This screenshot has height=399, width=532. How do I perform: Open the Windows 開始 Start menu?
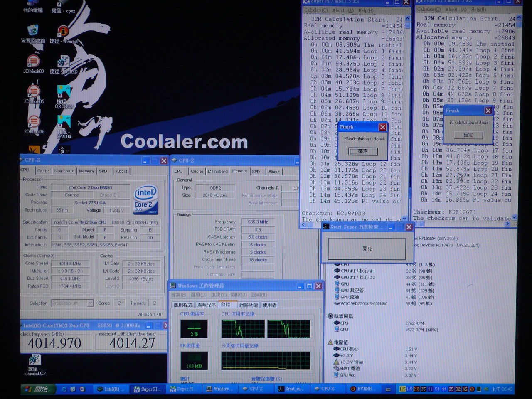37,389
